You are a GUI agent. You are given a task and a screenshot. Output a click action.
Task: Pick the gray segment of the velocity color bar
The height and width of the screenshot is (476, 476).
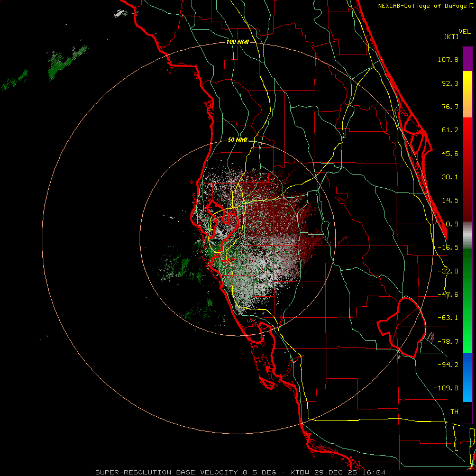coord(467,235)
